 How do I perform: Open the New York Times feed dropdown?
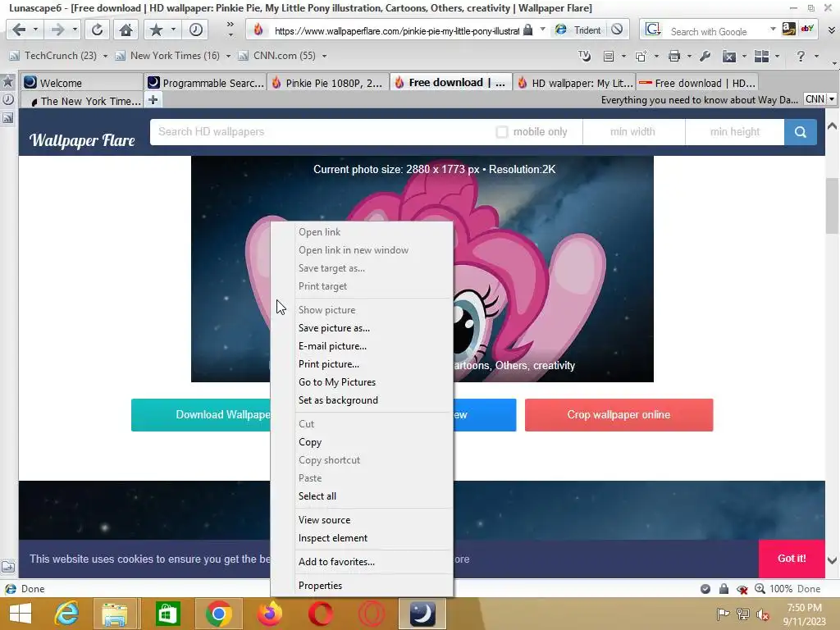click(228, 56)
